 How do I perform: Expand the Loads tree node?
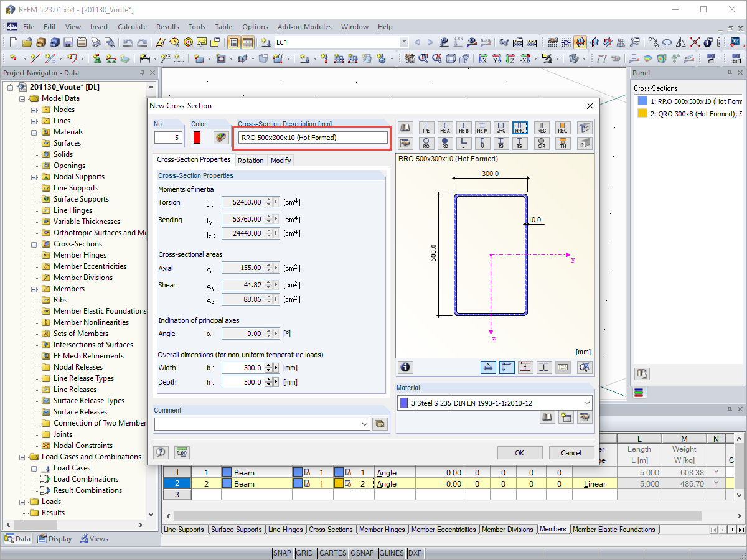22,502
